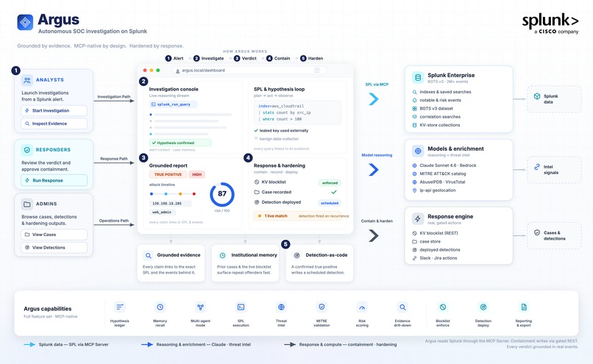
Task: Click the risk score 87 gauge
Action: click(222, 194)
